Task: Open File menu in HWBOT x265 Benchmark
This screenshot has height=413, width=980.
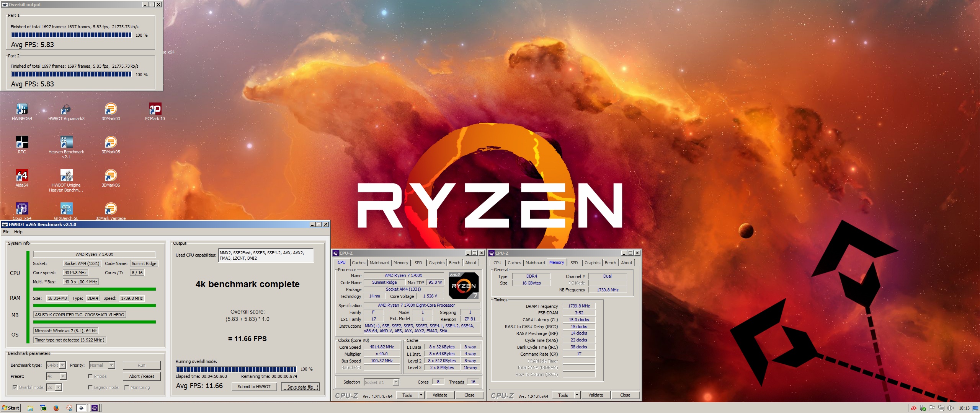Action: (6, 232)
